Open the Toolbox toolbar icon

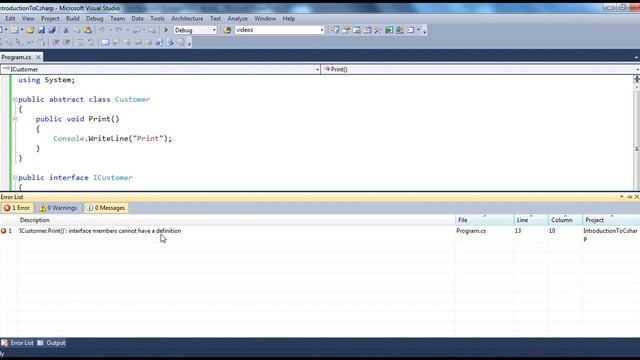(378, 30)
